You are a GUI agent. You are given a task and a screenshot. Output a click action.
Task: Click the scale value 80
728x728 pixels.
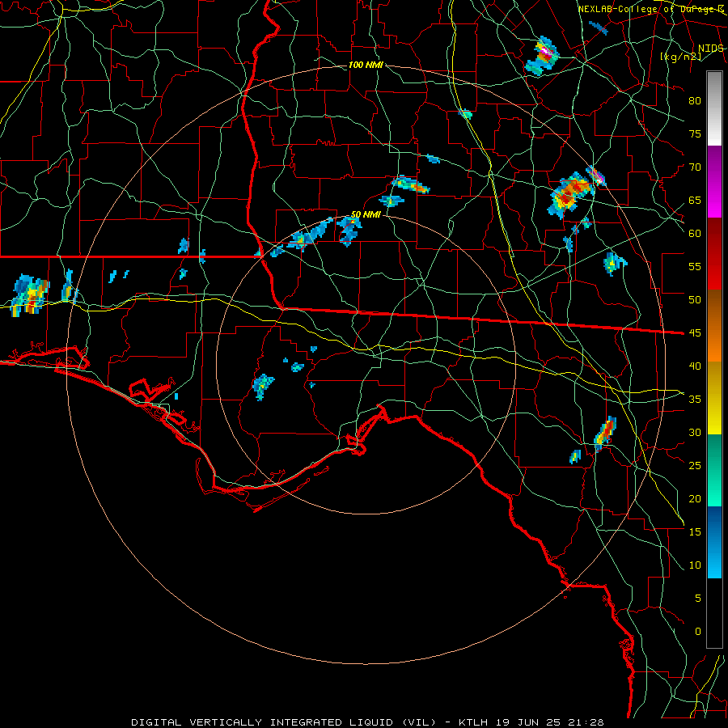pyautogui.click(x=695, y=101)
